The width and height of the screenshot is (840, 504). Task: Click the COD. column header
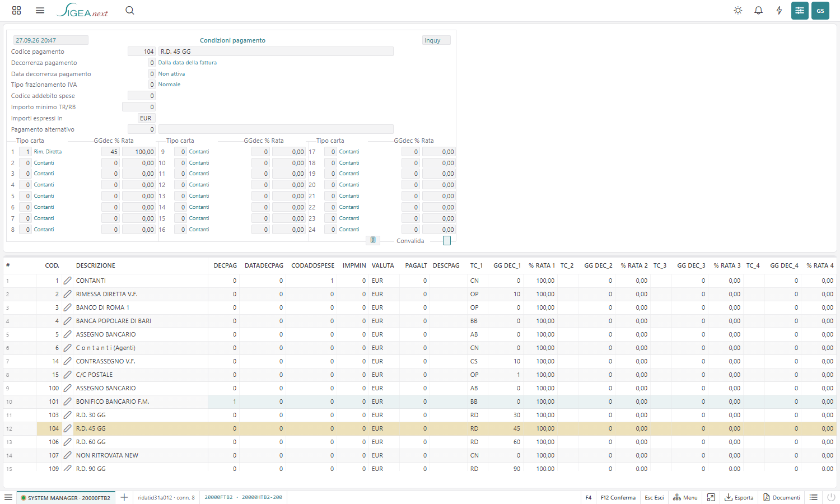pyautogui.click(x=52, y=265)
